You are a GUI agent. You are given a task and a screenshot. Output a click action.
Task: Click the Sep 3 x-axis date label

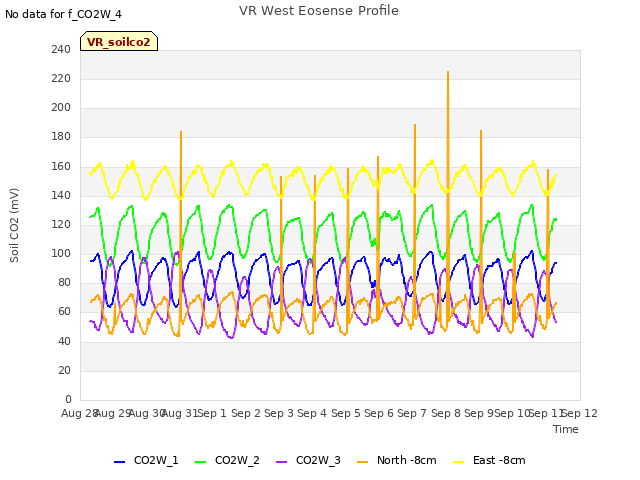tap(279, 413)
